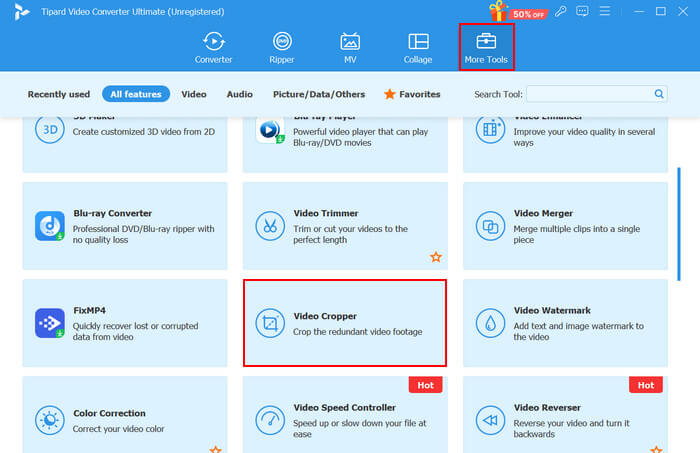The height and width of the screenshot is (453, 700).
Task: Click 'Add text and image watermark' description
Action: [578, 331]
